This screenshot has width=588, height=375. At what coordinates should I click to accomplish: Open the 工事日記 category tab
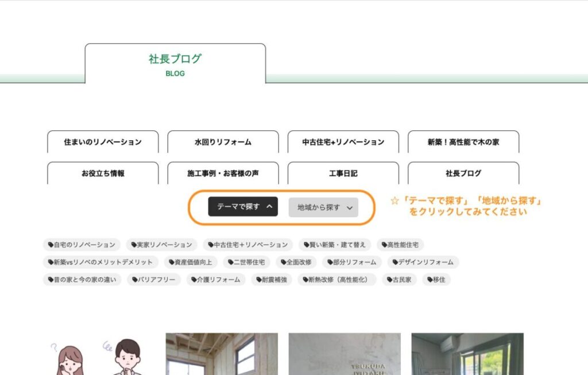point(343,173)
